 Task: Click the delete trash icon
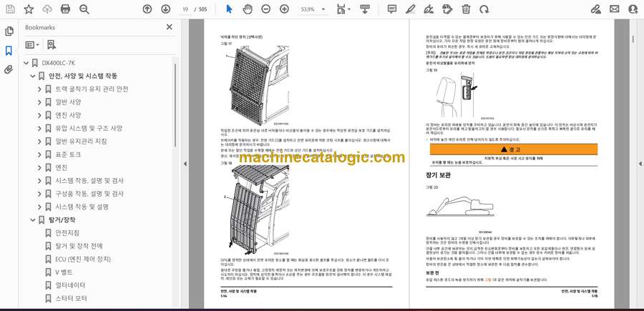pyautogui.click(x=466, y=9)
